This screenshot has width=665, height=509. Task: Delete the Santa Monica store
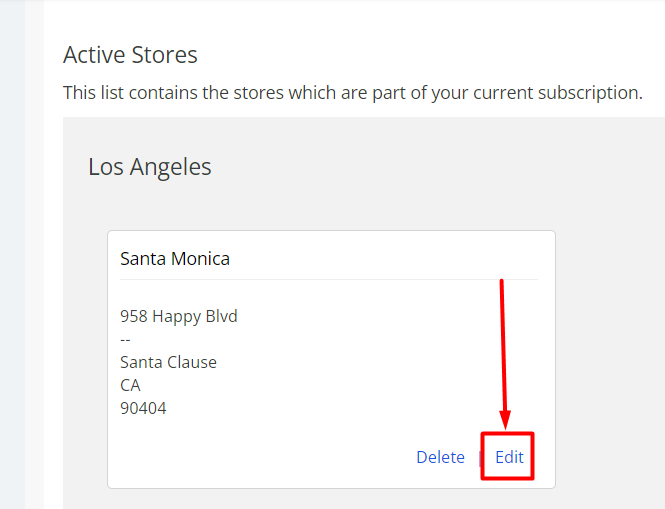(x=440, y=457)
